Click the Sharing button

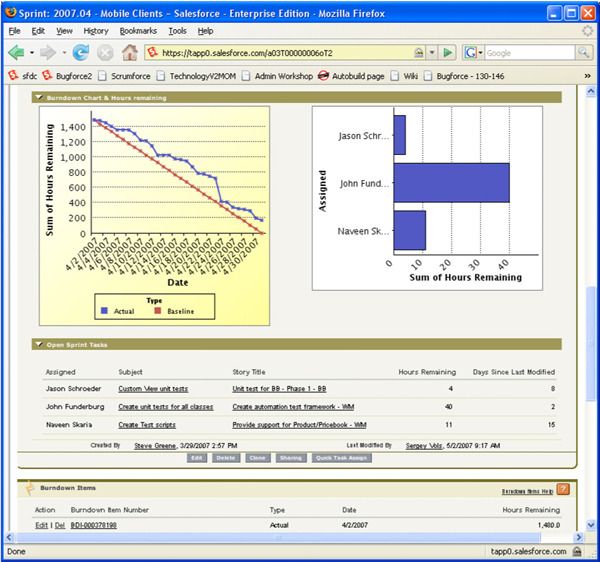pyautogui.click(x=291, y=458)
